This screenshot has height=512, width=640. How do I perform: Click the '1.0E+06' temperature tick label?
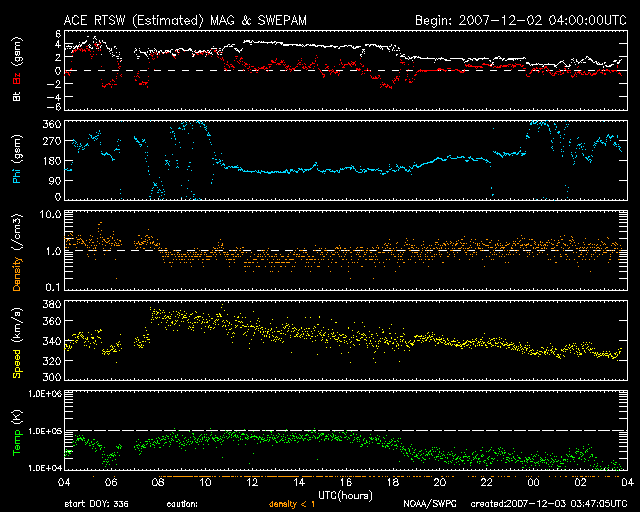pyautogui.click(x=45, y=394)
